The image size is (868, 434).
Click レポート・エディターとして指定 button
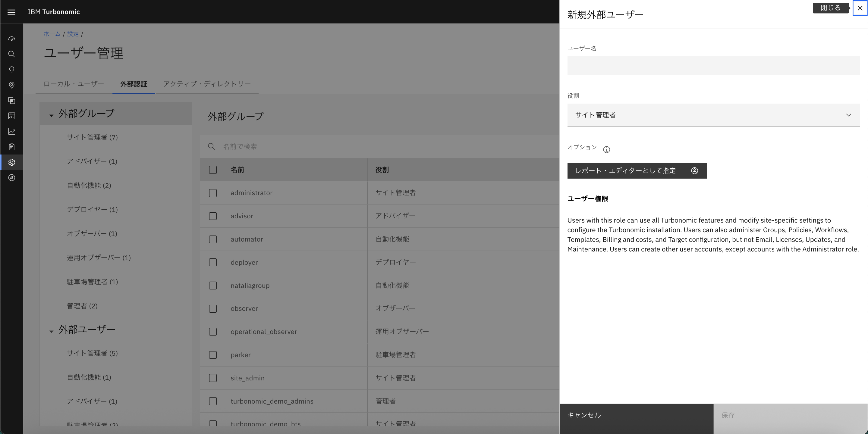point(637,171)
